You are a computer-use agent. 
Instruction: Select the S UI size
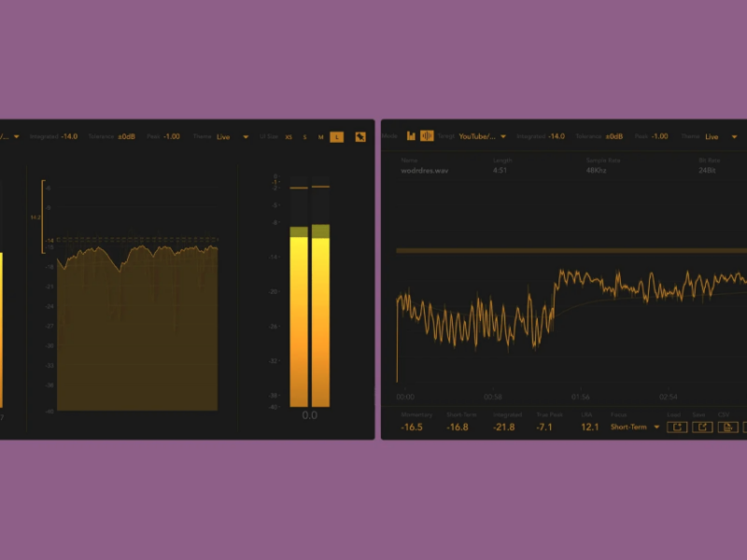(304, 135)
